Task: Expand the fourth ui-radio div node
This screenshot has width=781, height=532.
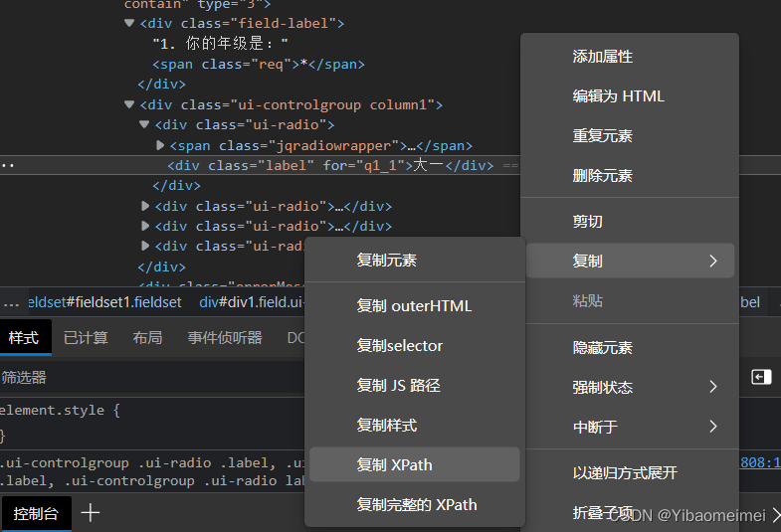Action: (x=145, y=246)
